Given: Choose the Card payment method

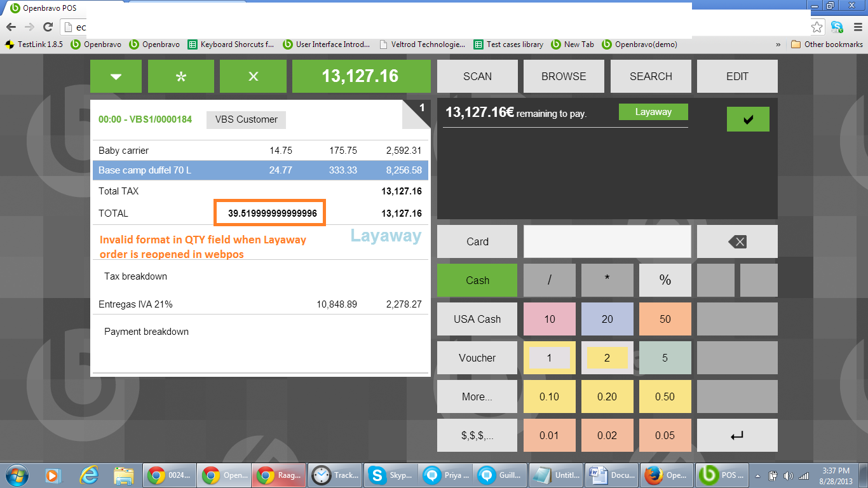Looking at the screenshot, I should 477,241.
